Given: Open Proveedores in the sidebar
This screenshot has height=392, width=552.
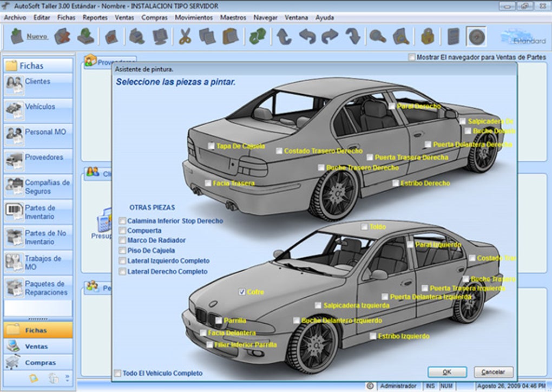Looking at the screenshot, I should (x=38, y=161).
